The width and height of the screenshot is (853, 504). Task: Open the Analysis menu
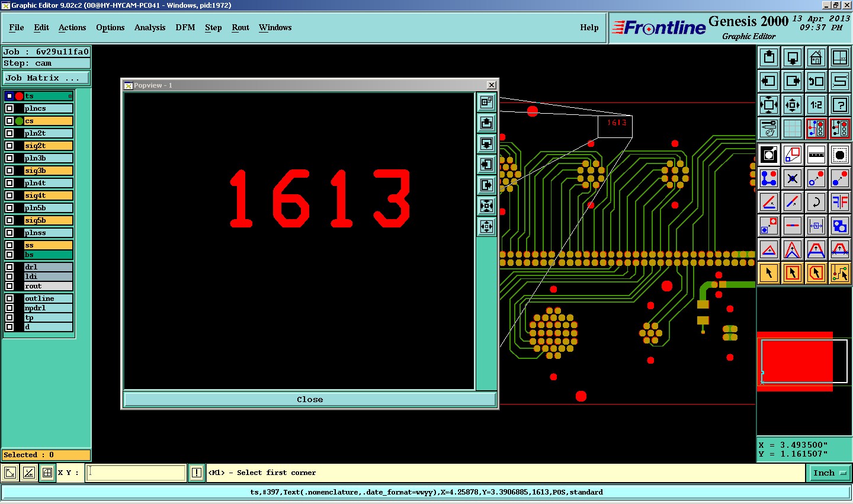pos(149,27)
